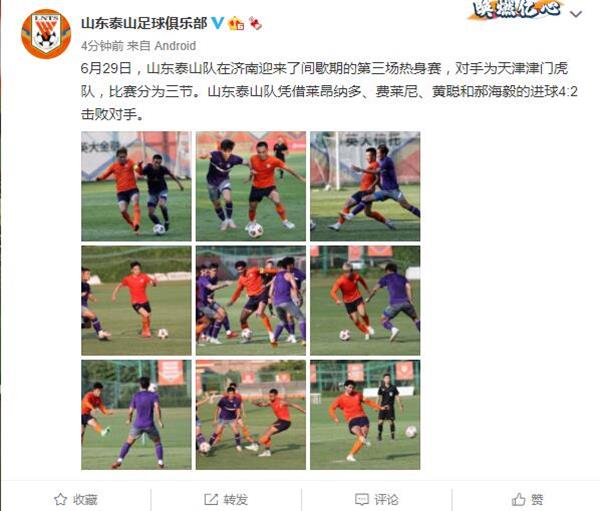Open the Shandong Taishan club avatar logo
Image resolution: width=600 pixels, height=511 pixels.
coord(46,34)
